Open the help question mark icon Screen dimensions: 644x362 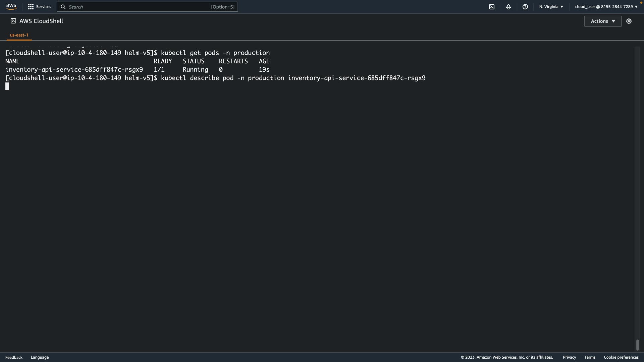tap(525, 7)
